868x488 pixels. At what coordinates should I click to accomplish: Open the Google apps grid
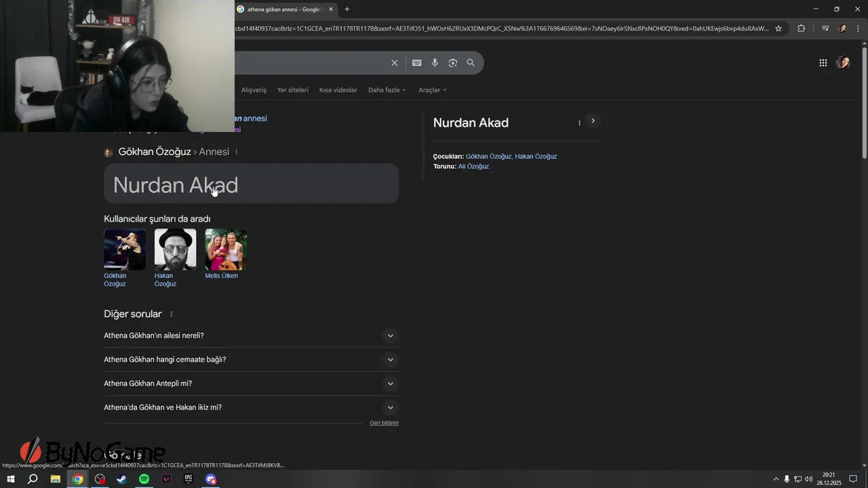point(823,62)
